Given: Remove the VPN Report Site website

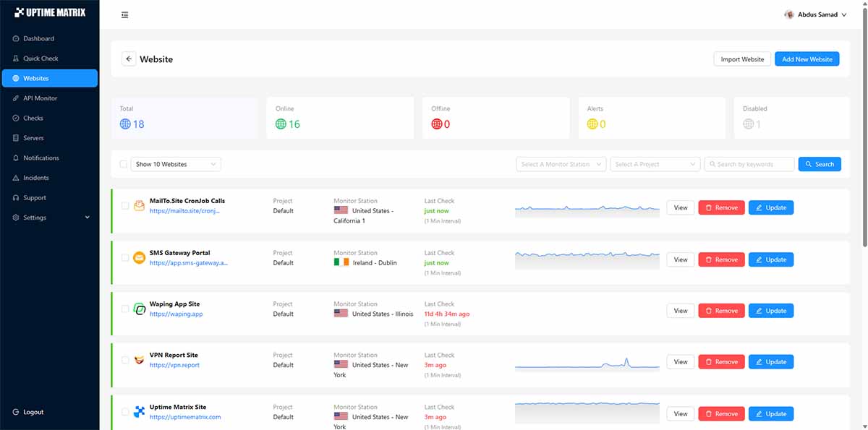Looking at the screenshot, I should tap(721, 362).
